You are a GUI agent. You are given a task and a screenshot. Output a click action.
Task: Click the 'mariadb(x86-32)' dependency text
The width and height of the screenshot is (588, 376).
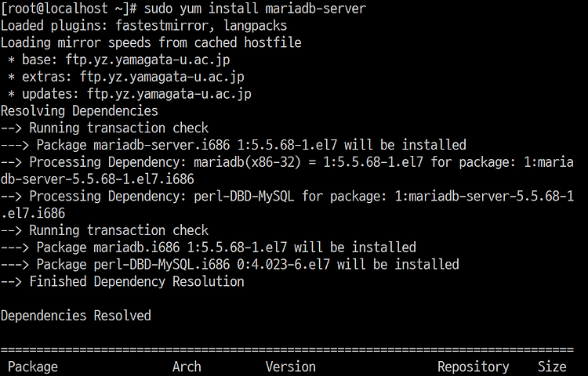(x=248, y=162)
